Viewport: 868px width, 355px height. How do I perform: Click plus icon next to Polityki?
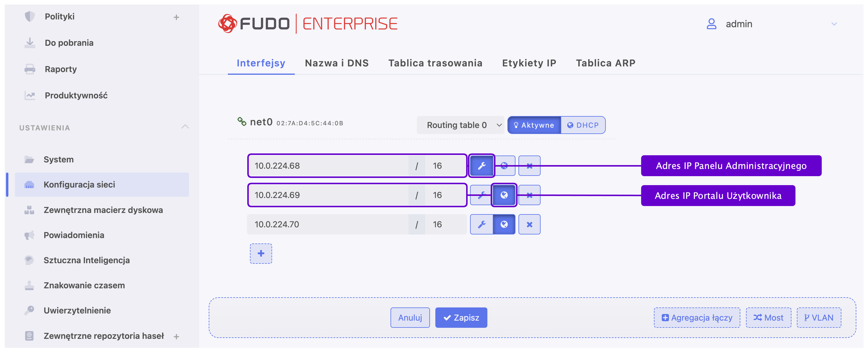pyautogui.click(x=176, y=17)
